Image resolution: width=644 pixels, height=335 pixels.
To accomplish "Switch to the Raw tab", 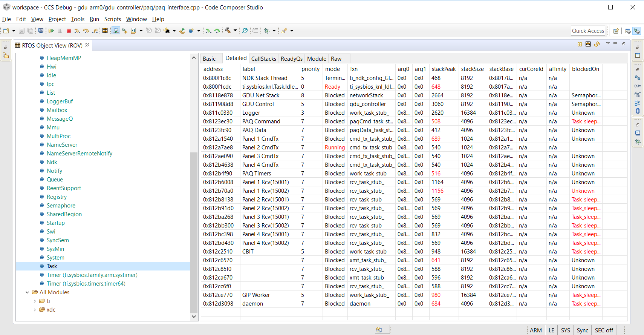I will [336, 58].
